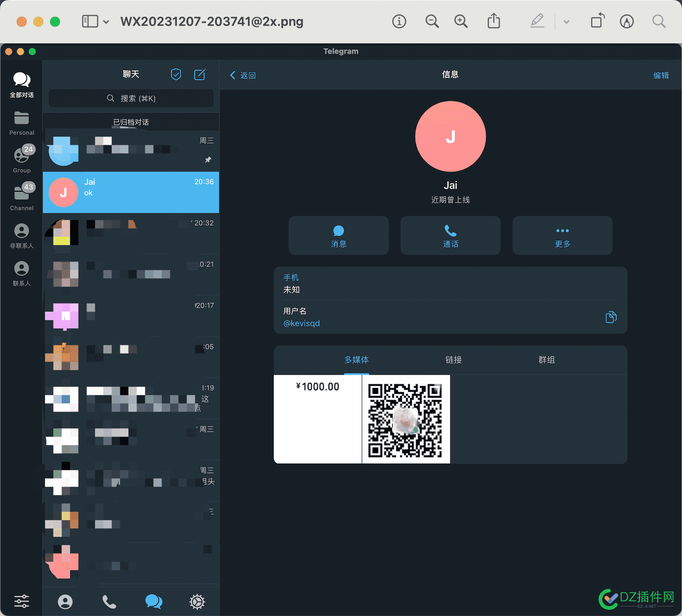
Task: Click the compose new message icon
Action: click(200, 75)
